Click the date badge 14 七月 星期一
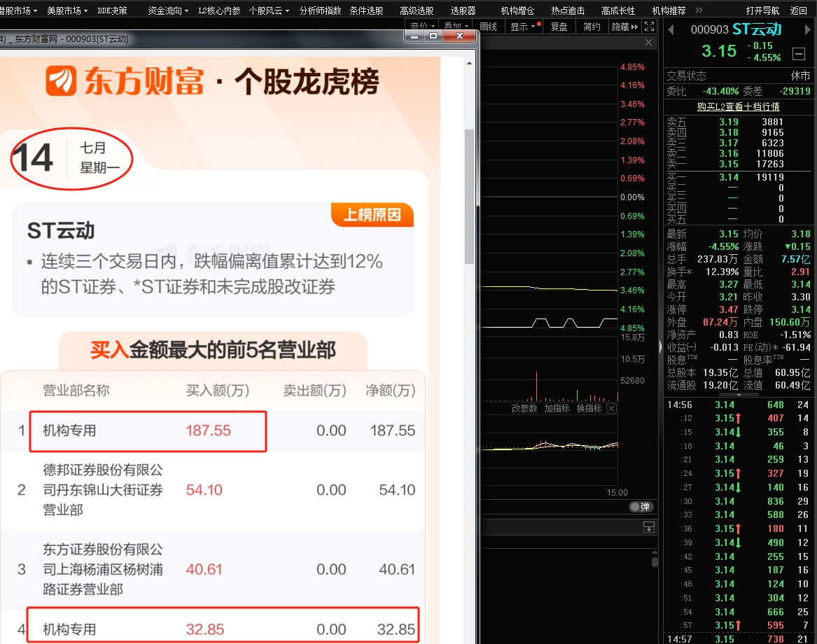This screenshot has height=644, width=817. point(72,158)
